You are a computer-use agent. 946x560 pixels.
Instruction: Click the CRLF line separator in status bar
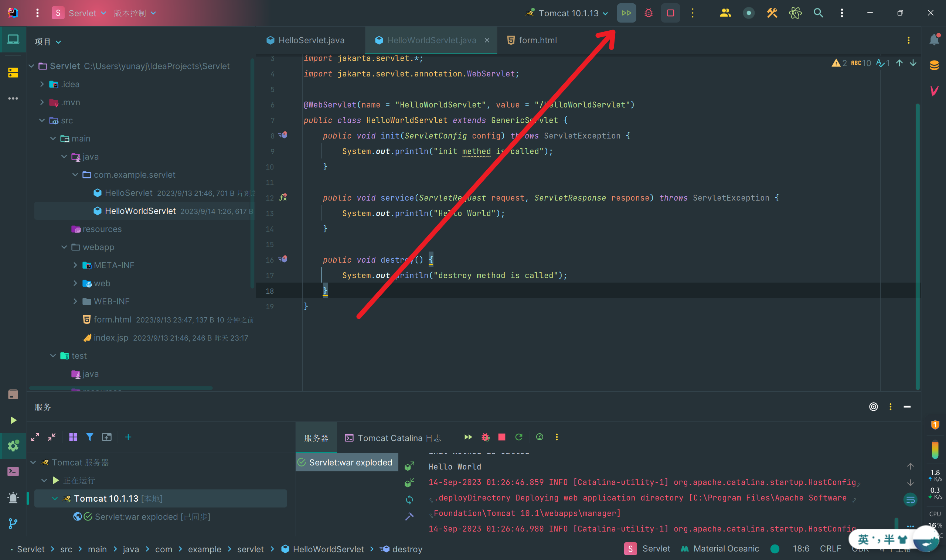point(830,549)
